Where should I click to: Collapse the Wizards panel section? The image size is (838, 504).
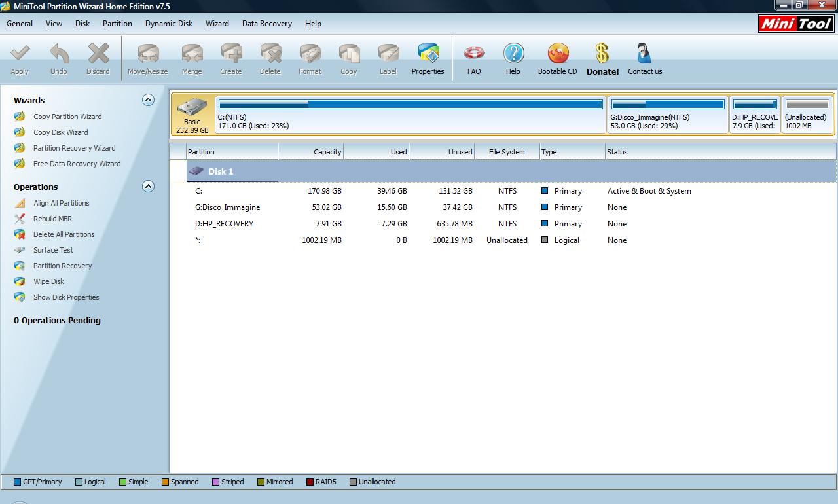pyautogui.click(x=149, y=100)
